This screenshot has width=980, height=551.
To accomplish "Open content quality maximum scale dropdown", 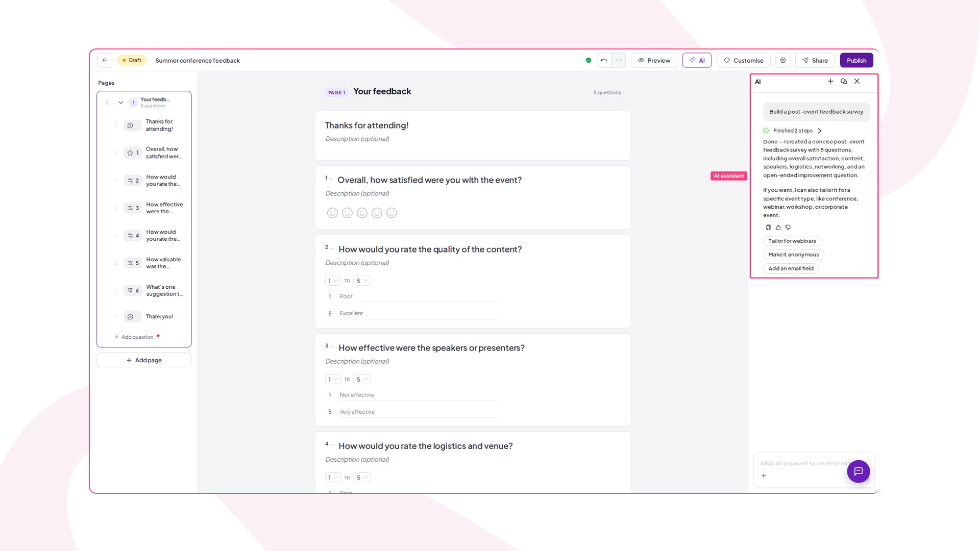I will point(362,281).
